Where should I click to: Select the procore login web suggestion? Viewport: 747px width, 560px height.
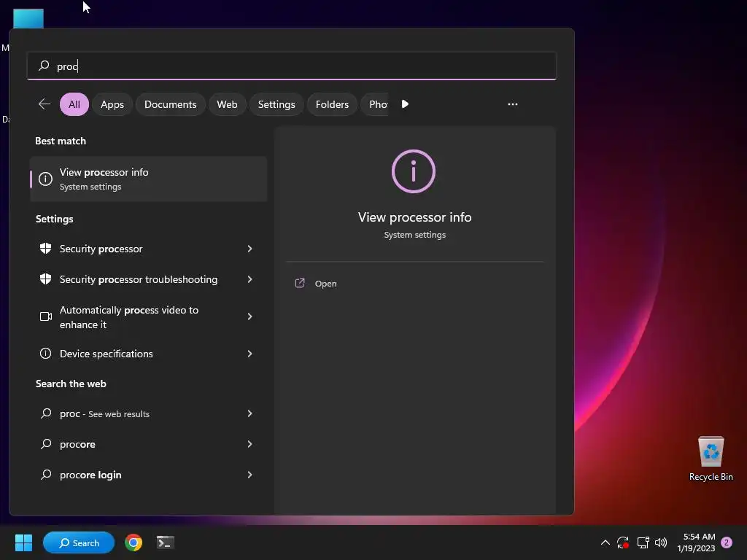point(138,475)
